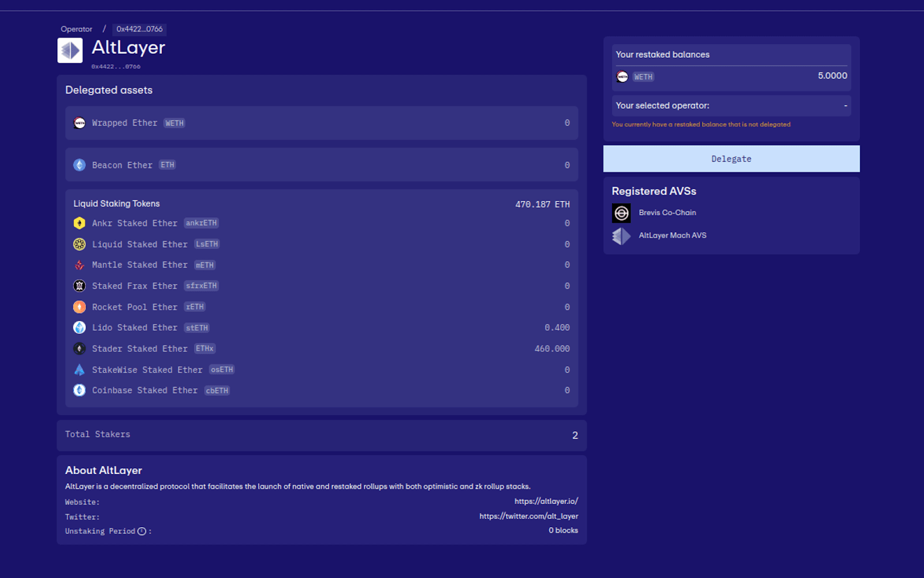Click the Rocket Pool Ether label
924x578 pixels.
(135, 307)
